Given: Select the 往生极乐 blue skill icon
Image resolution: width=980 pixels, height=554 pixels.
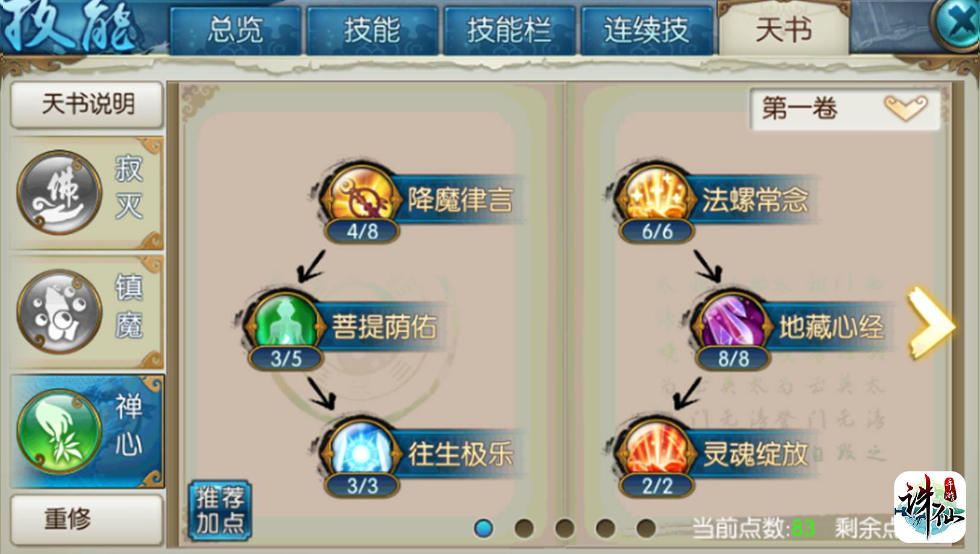Looking at the screenshot, I should (362, 452).
